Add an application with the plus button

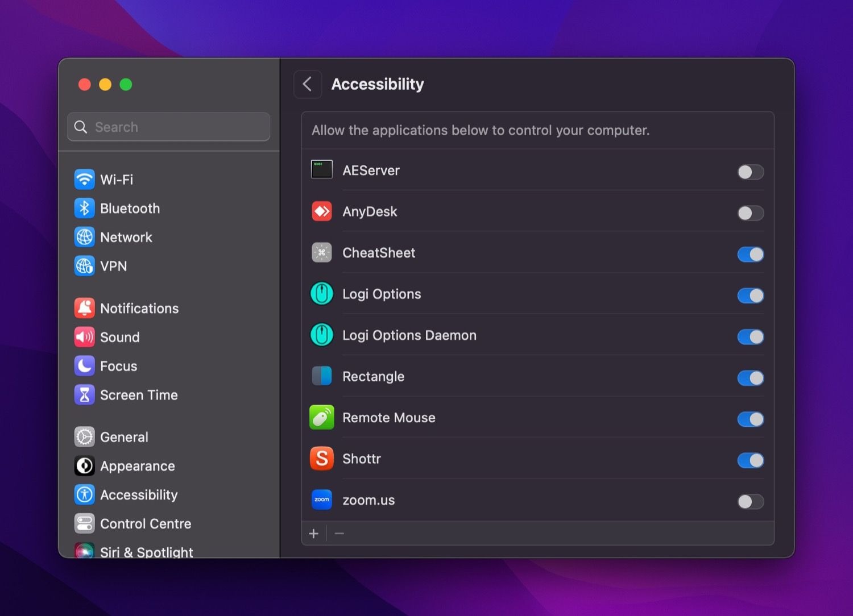(x=314, y=534)
